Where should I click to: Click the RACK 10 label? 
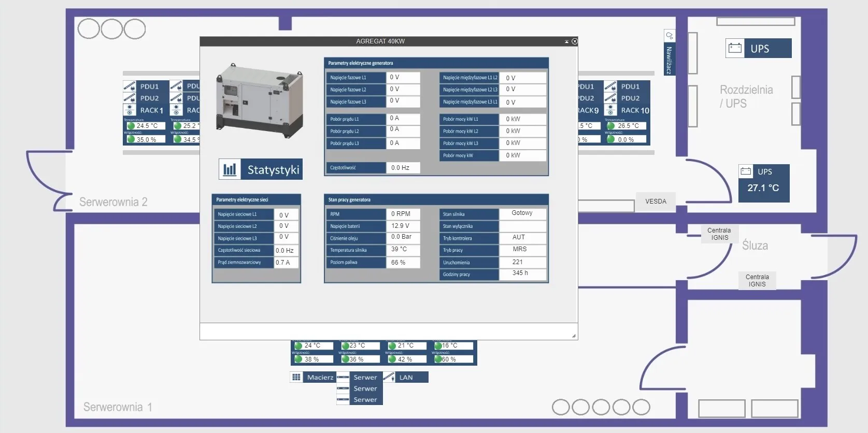(x=634, y=110)
